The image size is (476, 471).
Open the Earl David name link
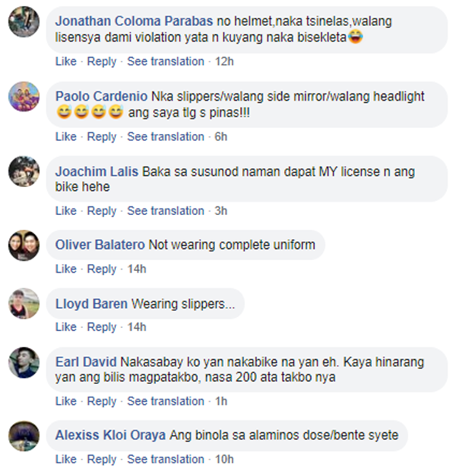pyautogui.click(x=86, y=362)
